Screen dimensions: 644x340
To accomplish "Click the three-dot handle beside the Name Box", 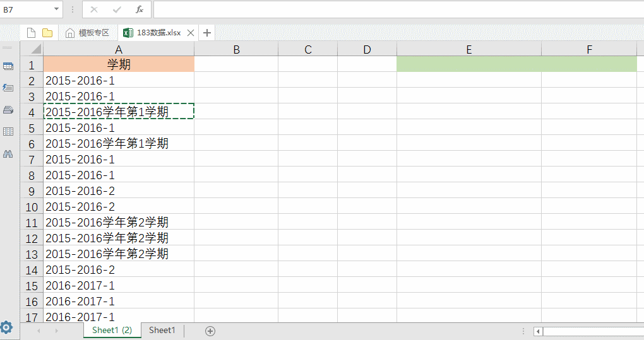I will tap(73, 9).
